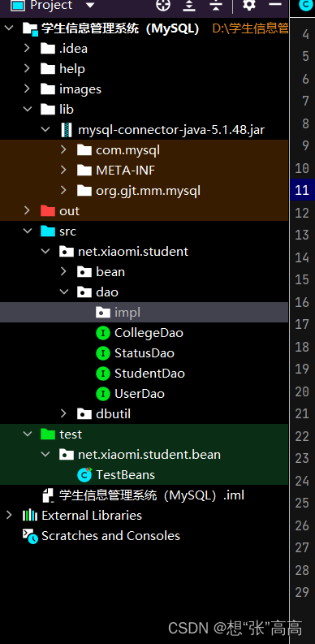Click the External Libraries label
The image size is (315, 644).
pyautogui.click(x=92, y=516)
